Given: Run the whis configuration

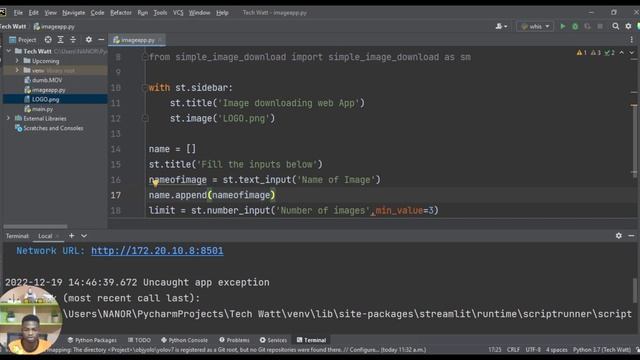Looking at the screenshot, I should point(562,27).
